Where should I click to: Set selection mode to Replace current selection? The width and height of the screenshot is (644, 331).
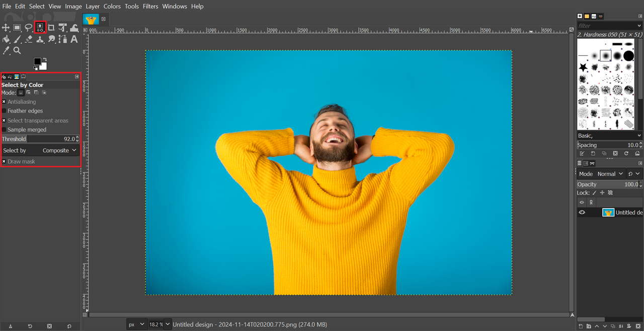pos(21,93)
